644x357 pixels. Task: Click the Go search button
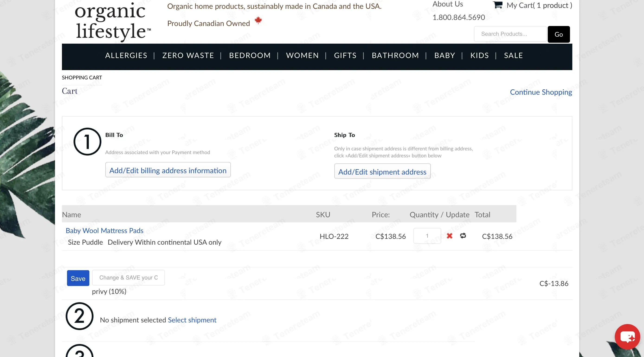tap(558, 34)
